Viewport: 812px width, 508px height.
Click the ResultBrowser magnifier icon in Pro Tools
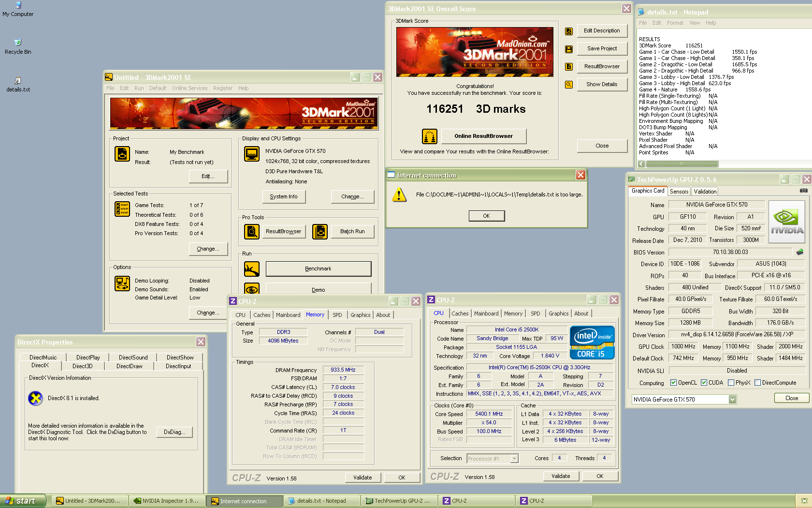[252, 232]
